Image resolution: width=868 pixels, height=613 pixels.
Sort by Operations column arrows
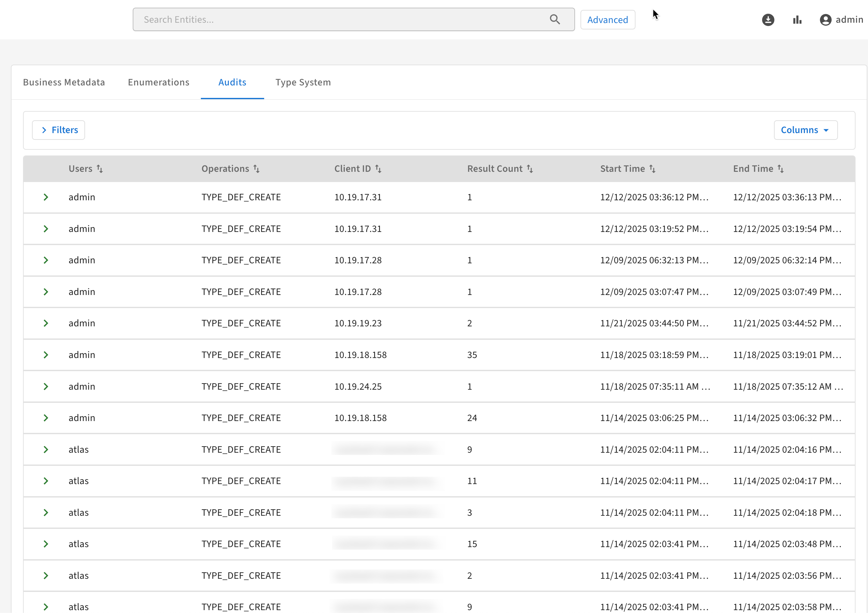click(x=256, y=169)
